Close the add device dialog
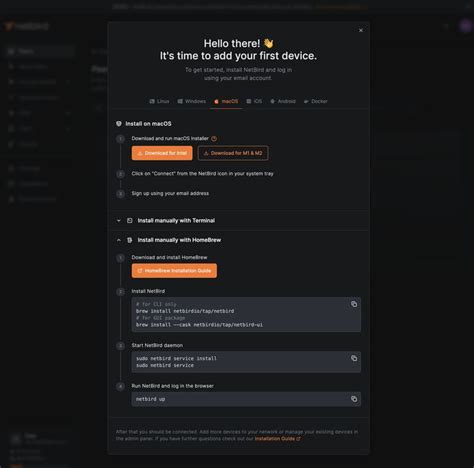This screenshot has height=468, width=474. tap(361, 30)
